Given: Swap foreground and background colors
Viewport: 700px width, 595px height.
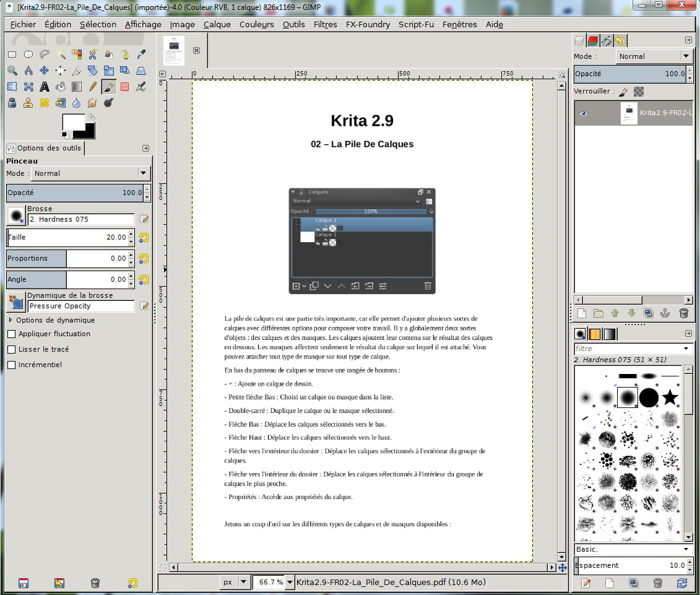Looking at the screenshot, I should pos(92,117).
